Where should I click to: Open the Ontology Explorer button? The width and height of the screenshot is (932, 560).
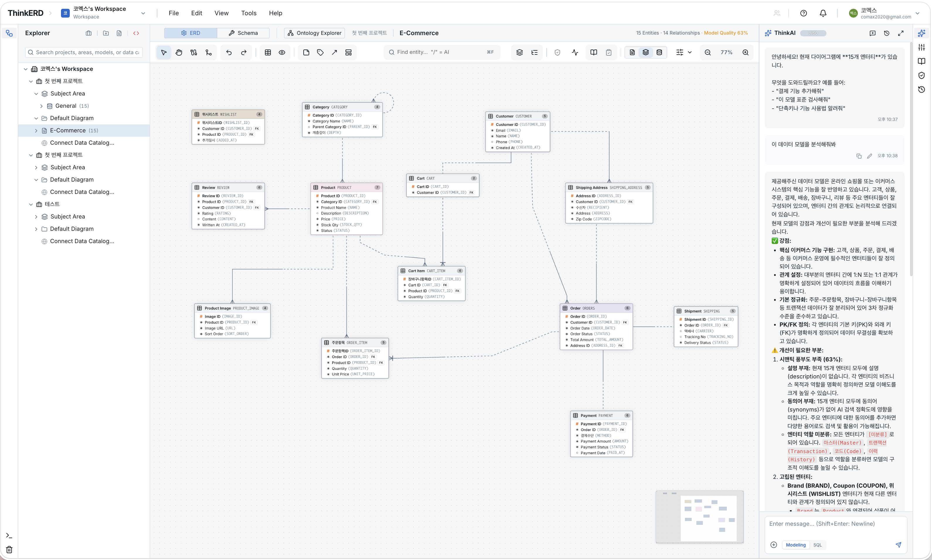pos(314,33)
